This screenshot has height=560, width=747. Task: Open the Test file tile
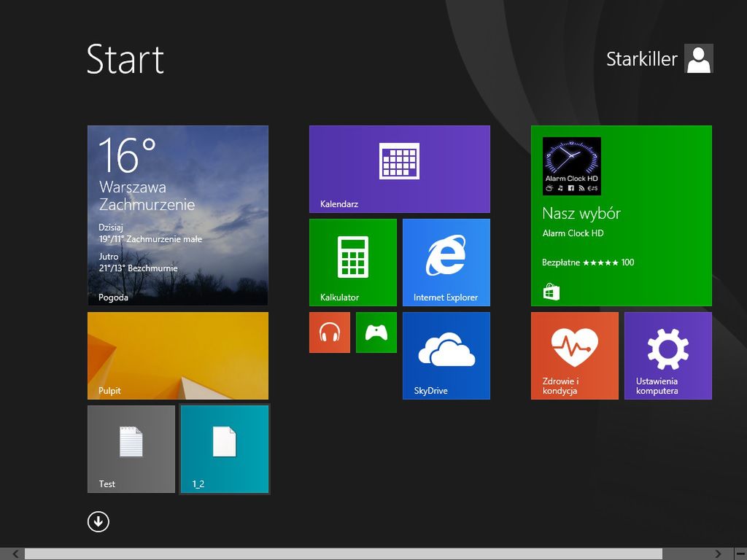click(131, 449)
